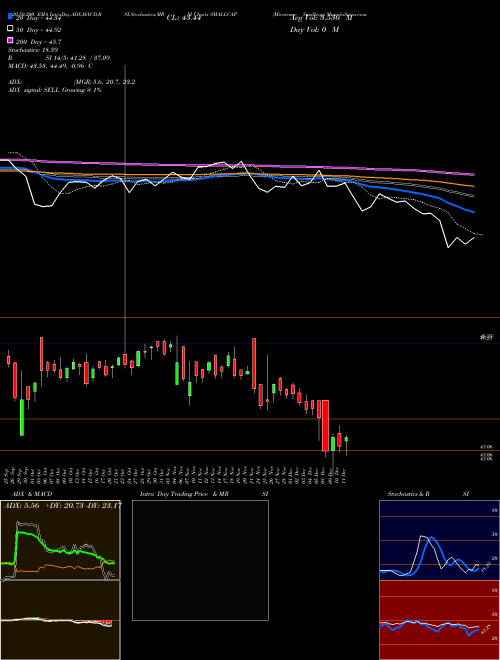Click the MACD values line
Screen dimensions: 500x660
click(x=51, y=66)
